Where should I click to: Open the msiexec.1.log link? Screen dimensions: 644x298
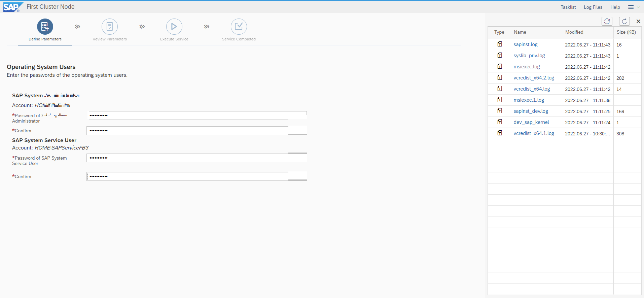(529, 100)
